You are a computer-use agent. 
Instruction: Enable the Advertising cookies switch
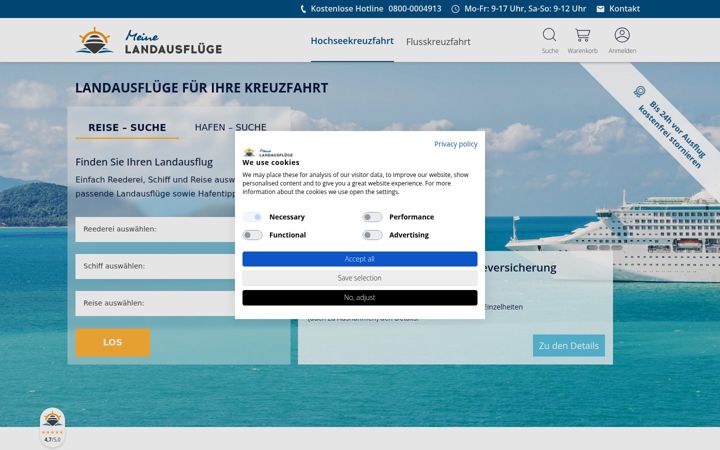372,235
